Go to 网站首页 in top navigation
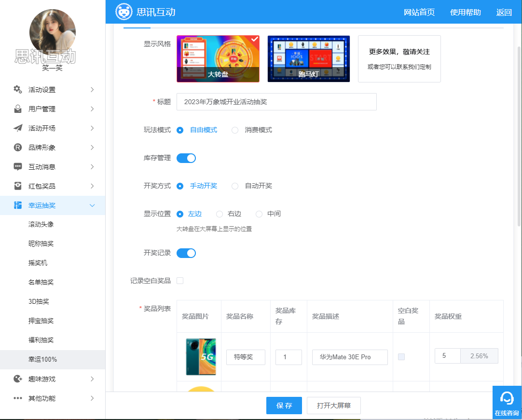Viewport: 522px width, 420px height. (419, 13)
